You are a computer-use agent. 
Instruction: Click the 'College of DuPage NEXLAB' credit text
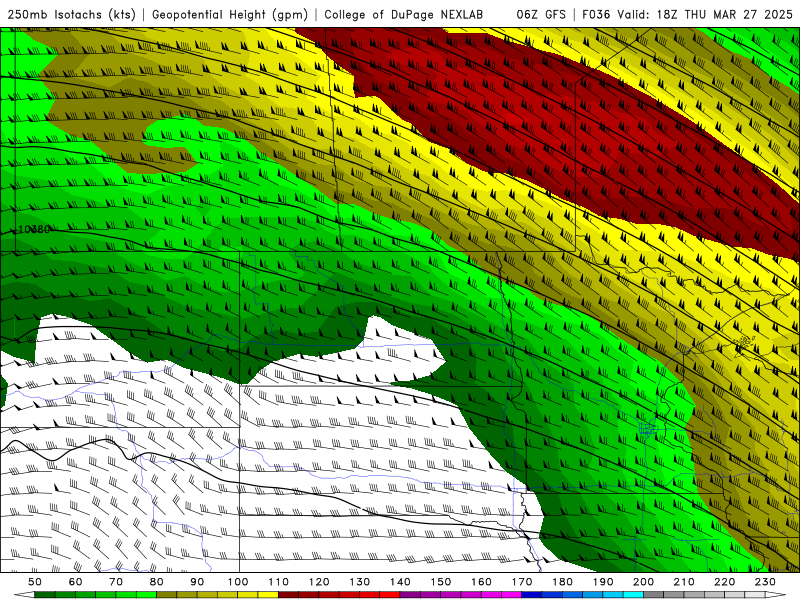coord(404,14)
